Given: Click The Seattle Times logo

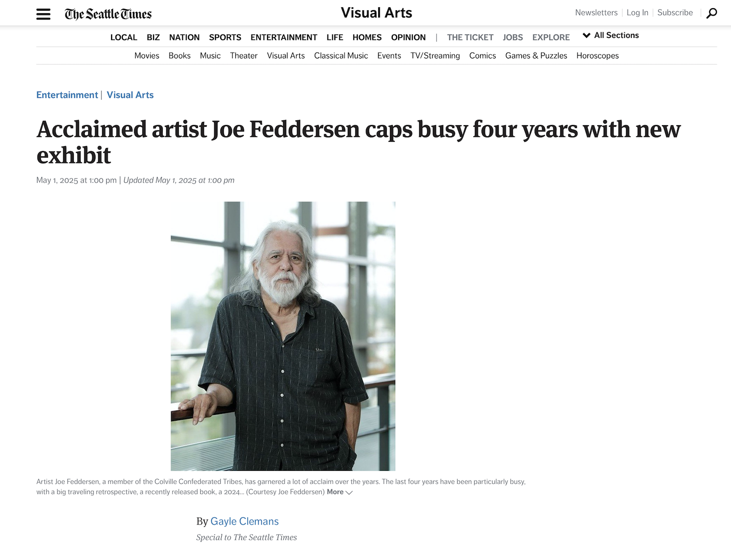Looking at the screenshot, I should tap(108, 14).
